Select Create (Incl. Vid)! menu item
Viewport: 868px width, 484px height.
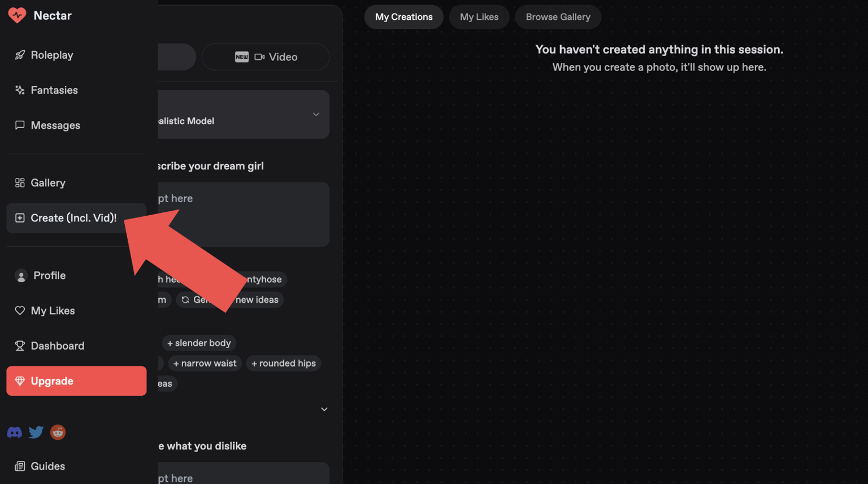(x=76, y=217)
